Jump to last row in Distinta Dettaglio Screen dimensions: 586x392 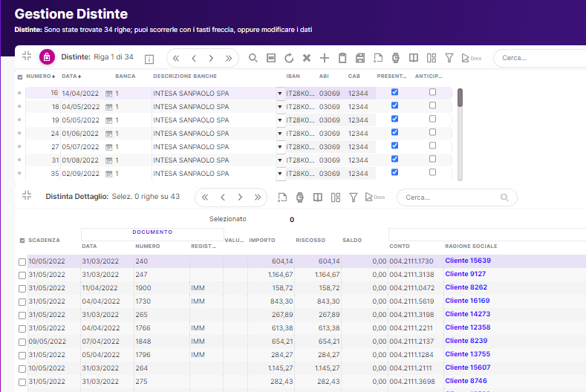pos(258,197)
